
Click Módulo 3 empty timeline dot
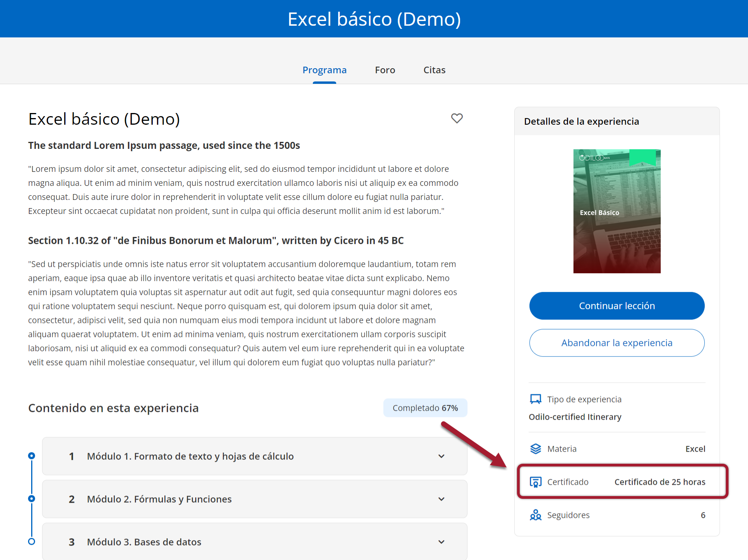pos(32,542)
